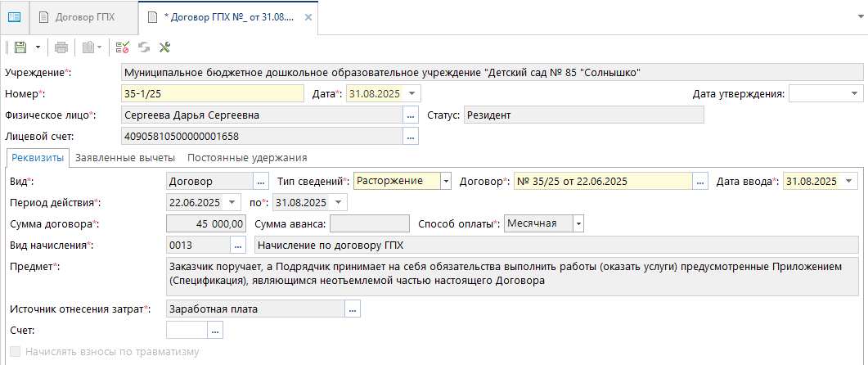Open the tab list dropdown arrow
Viewport: 868px width, 365px height.
tap(860, 16)
